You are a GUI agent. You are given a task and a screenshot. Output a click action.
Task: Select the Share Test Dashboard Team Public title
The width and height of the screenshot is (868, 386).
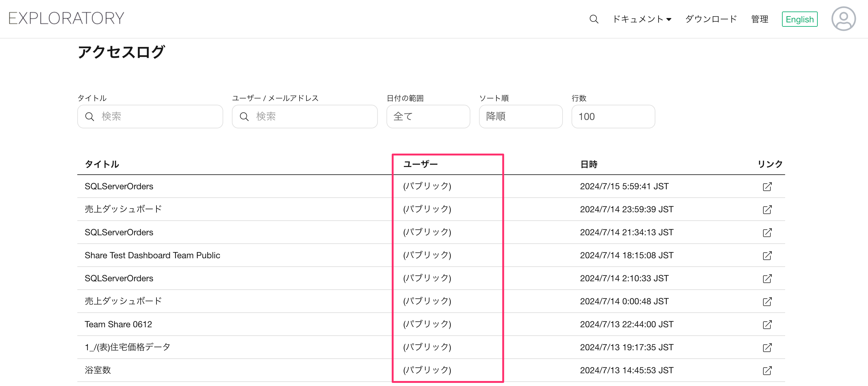[152, 255]
